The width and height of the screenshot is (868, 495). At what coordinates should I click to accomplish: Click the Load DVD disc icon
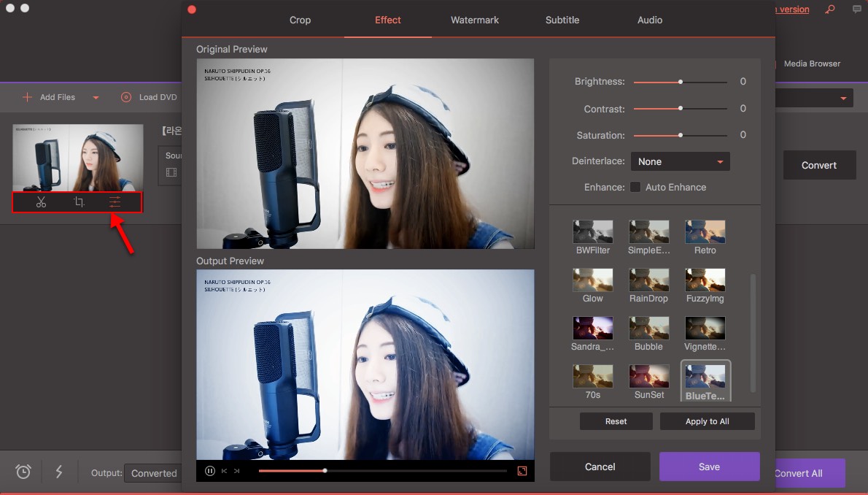pyautogui.click(x=125, y=97)
